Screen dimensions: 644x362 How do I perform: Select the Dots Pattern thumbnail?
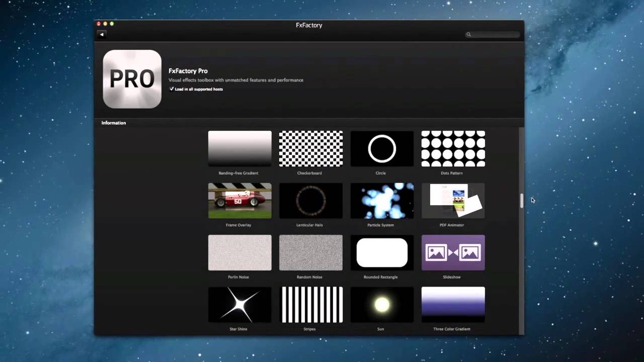pos(453,148)
